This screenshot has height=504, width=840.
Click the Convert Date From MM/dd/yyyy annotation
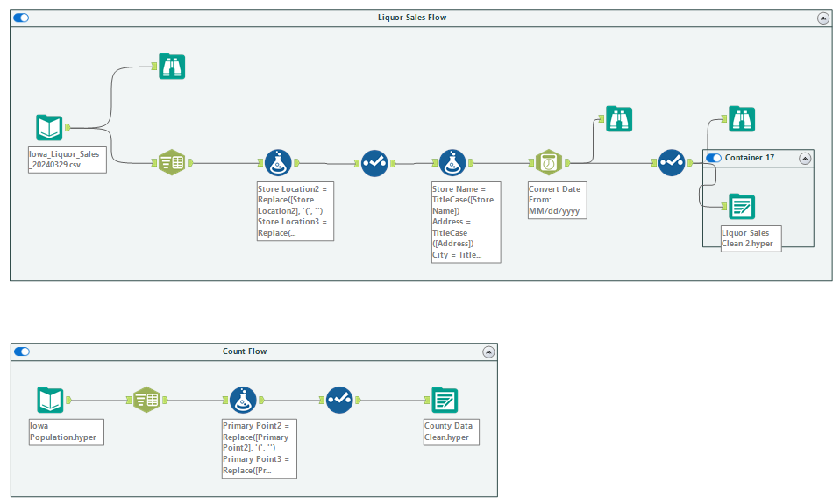pos(557,201)
